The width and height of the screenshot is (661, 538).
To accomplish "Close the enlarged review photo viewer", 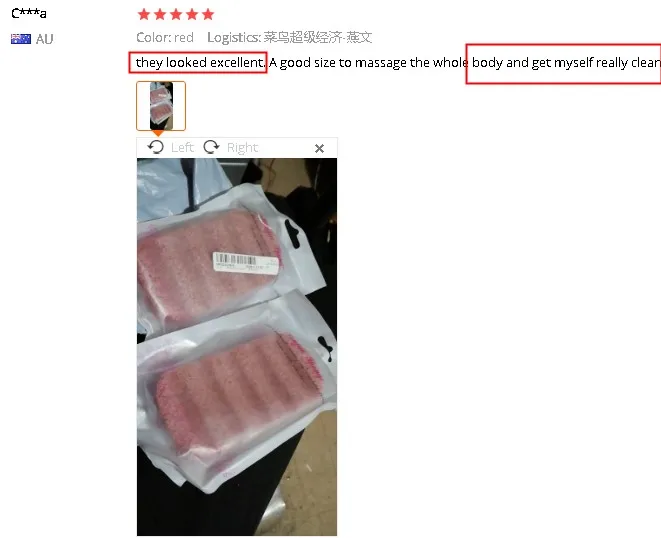I will coord(320,148).
